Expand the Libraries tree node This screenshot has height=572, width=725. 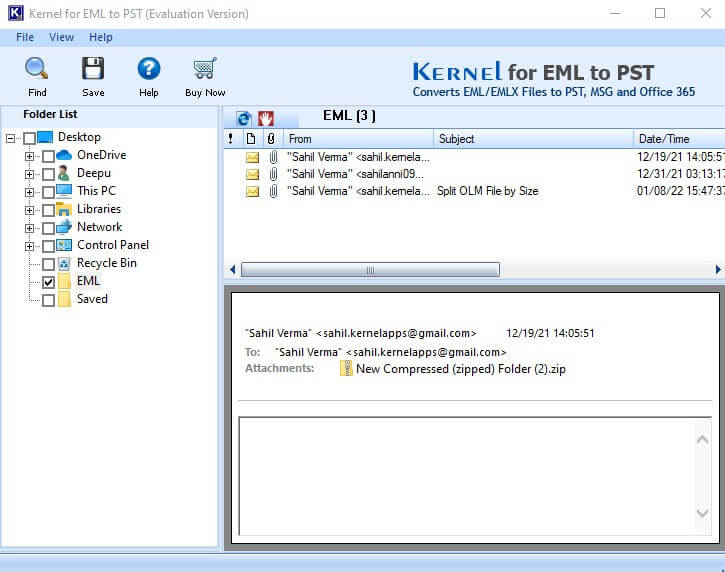click(29, 210)
